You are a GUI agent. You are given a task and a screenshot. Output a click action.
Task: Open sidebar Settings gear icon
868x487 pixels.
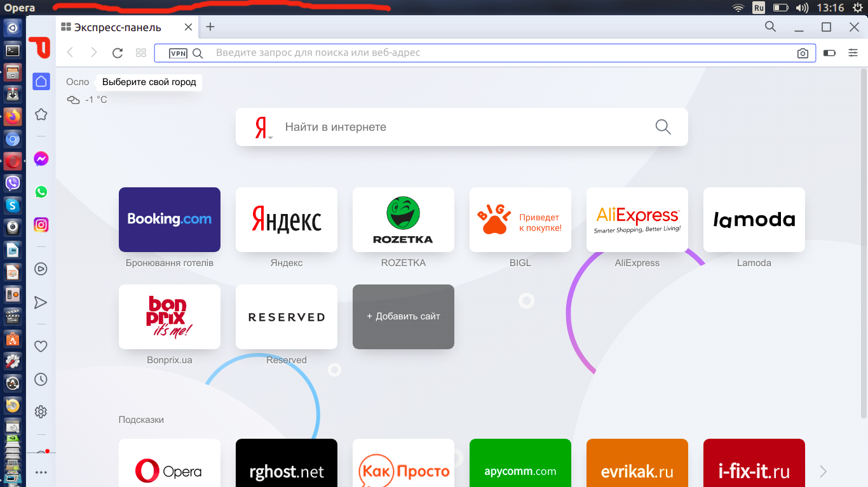pos(41,411)
